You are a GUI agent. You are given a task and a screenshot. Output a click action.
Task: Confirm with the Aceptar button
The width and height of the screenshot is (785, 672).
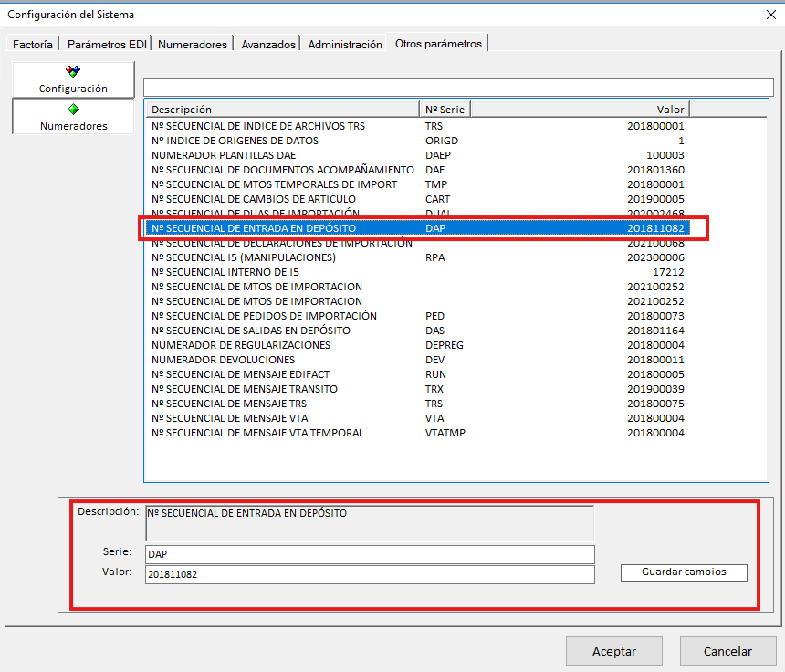point(614,651)
